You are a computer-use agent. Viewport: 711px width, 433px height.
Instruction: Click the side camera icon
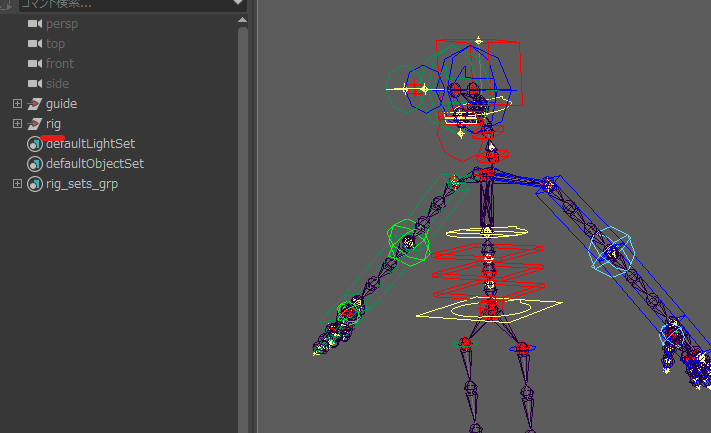[35, 83]
